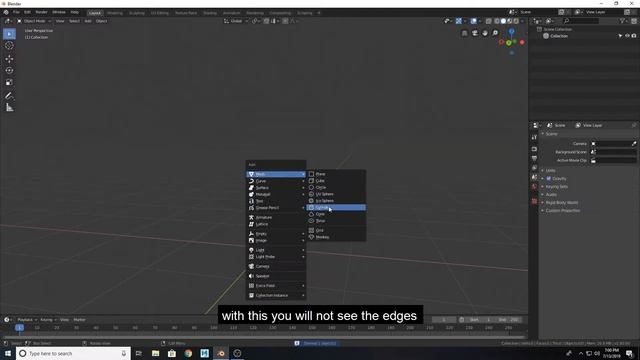This screenshot has height=360, width=640.
Task: Select Armature in the Add menu
Action: coord(276,218)
